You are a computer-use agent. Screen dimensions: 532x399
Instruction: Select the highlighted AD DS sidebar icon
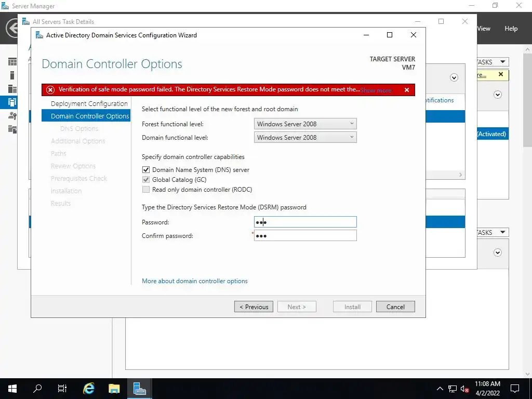coord(12,102)
